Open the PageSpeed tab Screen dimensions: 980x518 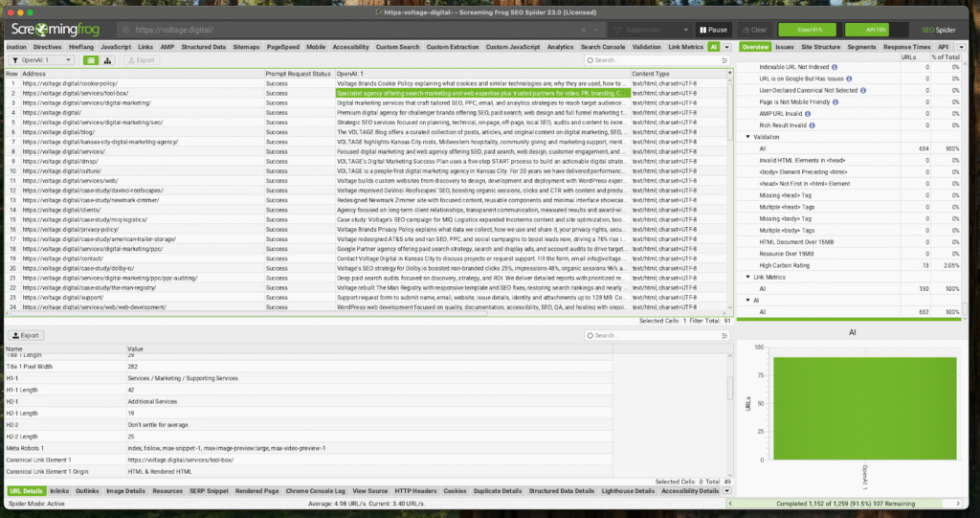pyautogui.click(x=281, y=46)
